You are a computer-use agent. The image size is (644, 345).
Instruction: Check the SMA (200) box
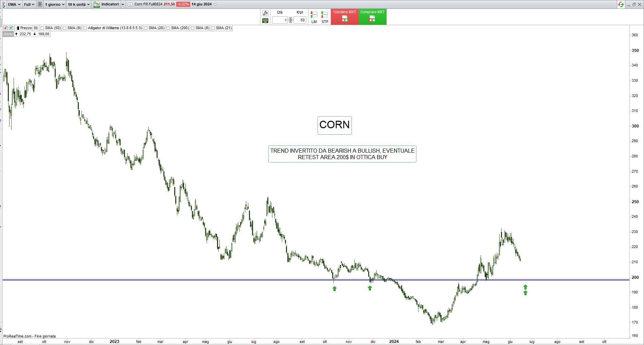coord(168,28)
